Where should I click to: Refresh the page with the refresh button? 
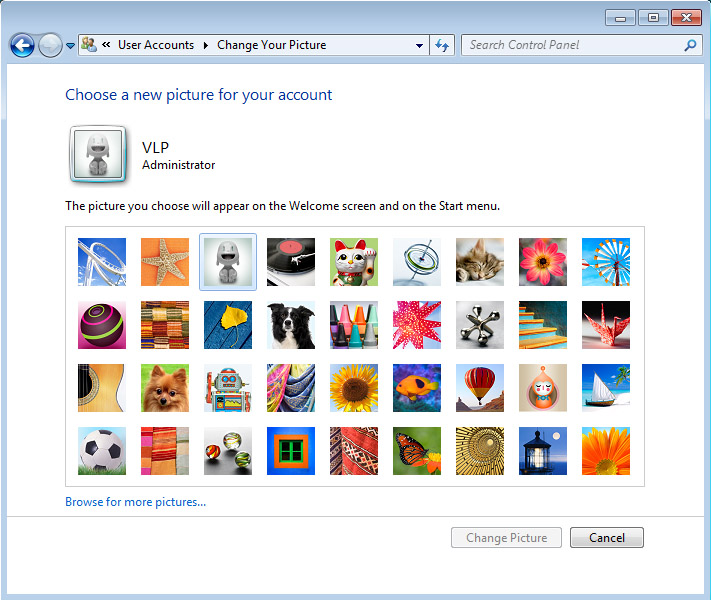[442, 45]
